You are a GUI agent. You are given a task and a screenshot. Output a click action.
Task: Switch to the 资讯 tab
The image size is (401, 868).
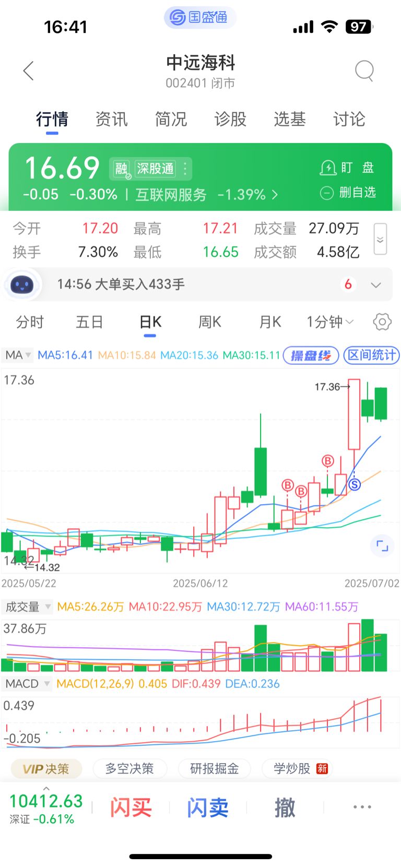pos(111,119)
